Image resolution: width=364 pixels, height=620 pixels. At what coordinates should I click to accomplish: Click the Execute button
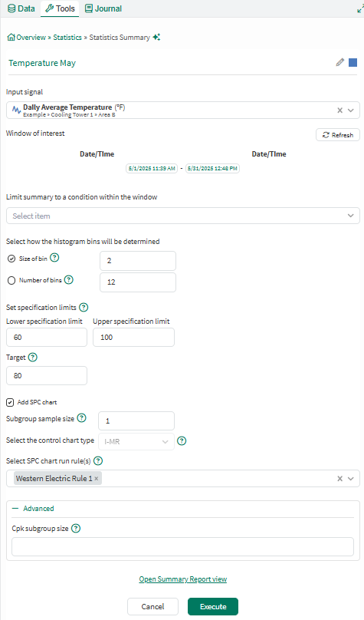pyautogui.click(x=213, y=606)
